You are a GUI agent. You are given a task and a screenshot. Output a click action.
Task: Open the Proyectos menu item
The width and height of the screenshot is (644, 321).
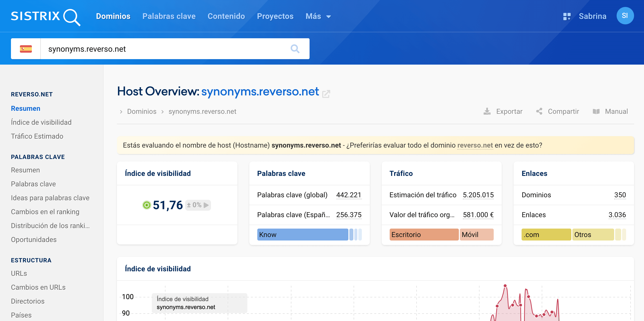click(275, 16)
